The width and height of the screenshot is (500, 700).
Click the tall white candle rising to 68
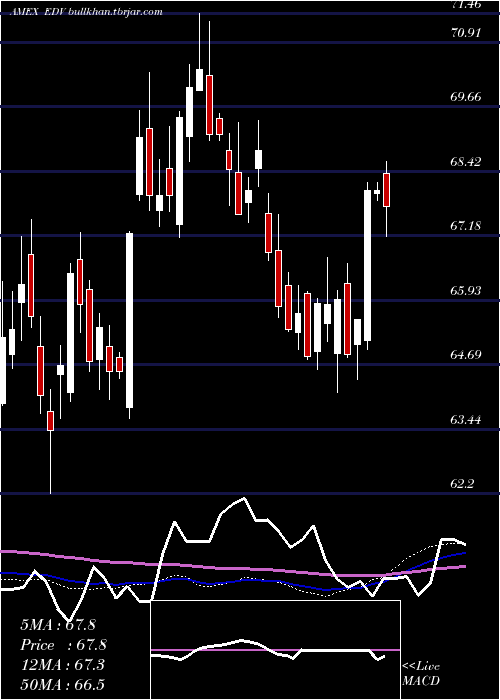367,266
